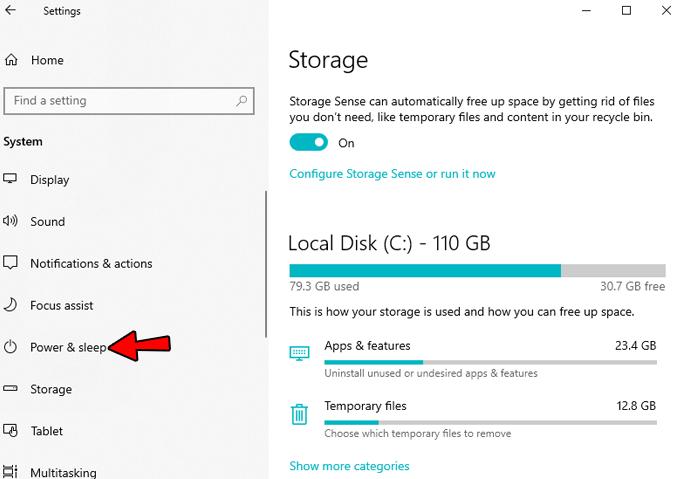This screenshot has height=479, width=675.
Task: Click into the Find a setting field
Action: (129, 101)
